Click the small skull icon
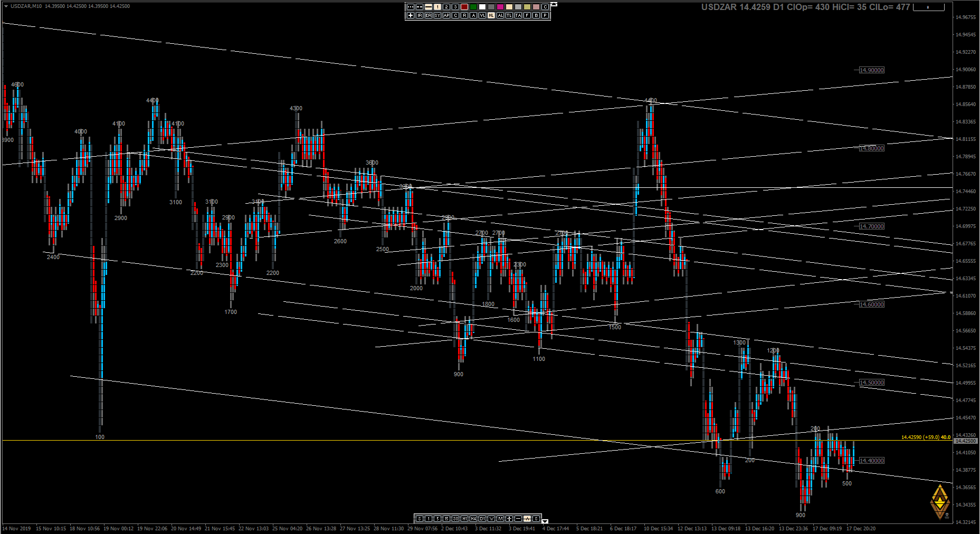The image size is (980, 534). click(947, 515)
